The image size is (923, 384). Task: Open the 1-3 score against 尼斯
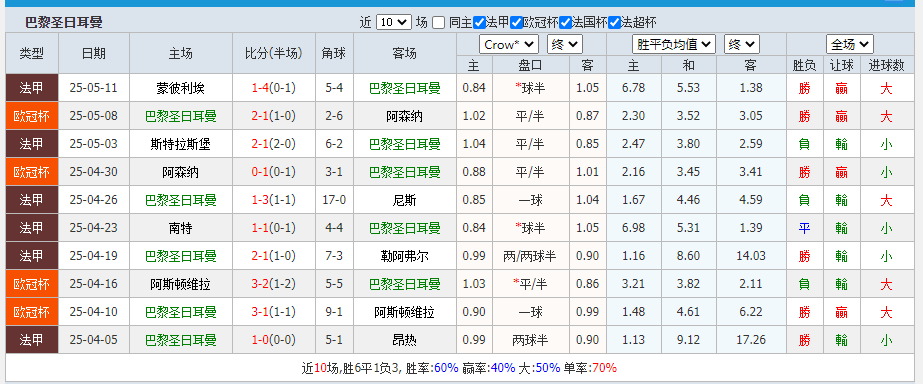[x=260, y=200]
